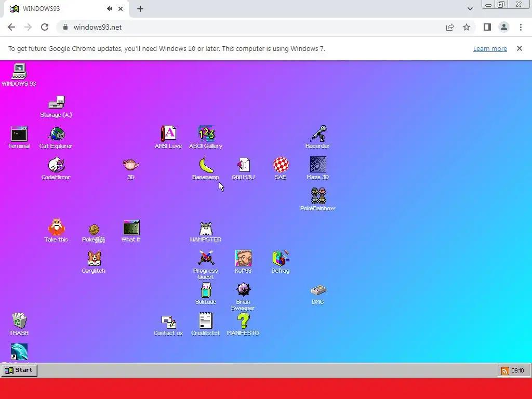This screenshot has height=399, width=532.
Task: Expand the tab search chevron
Action: click(x=470, y=9)
